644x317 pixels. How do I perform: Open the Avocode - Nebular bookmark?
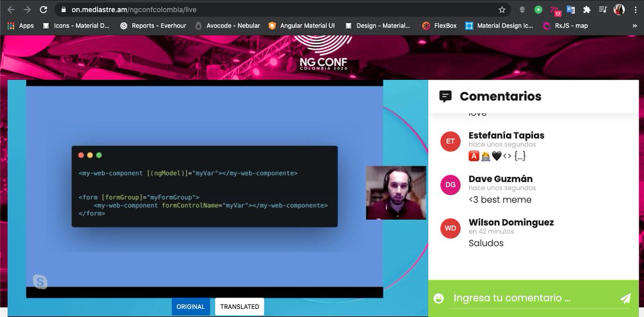[228, 25]
